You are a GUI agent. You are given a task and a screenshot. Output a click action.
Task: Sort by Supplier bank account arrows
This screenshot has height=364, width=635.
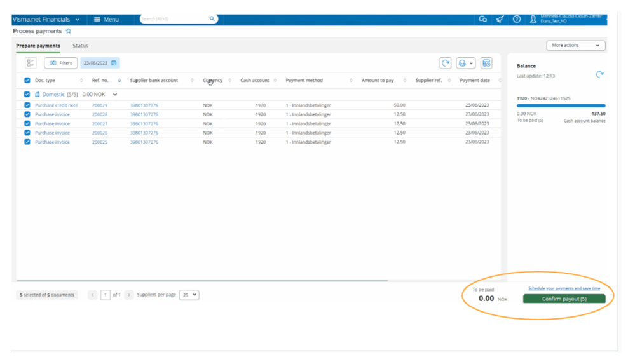click(x=192, y=80)
